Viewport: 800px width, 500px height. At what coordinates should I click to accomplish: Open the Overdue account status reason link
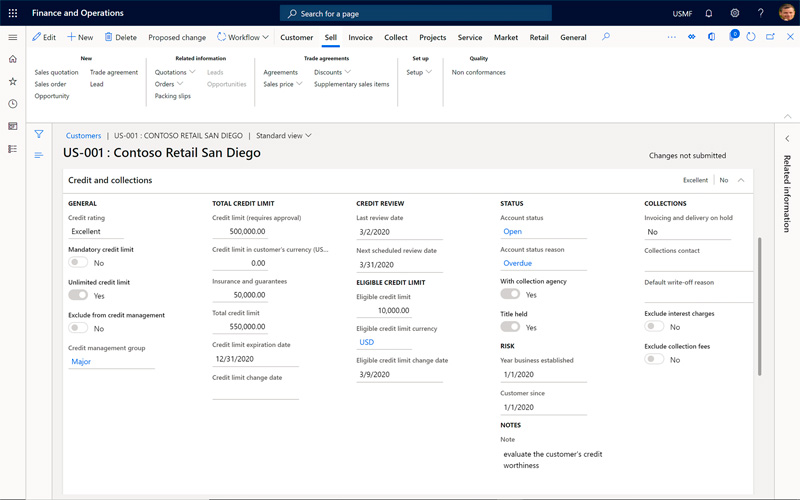pyautogui.click(x=517, y=263)
